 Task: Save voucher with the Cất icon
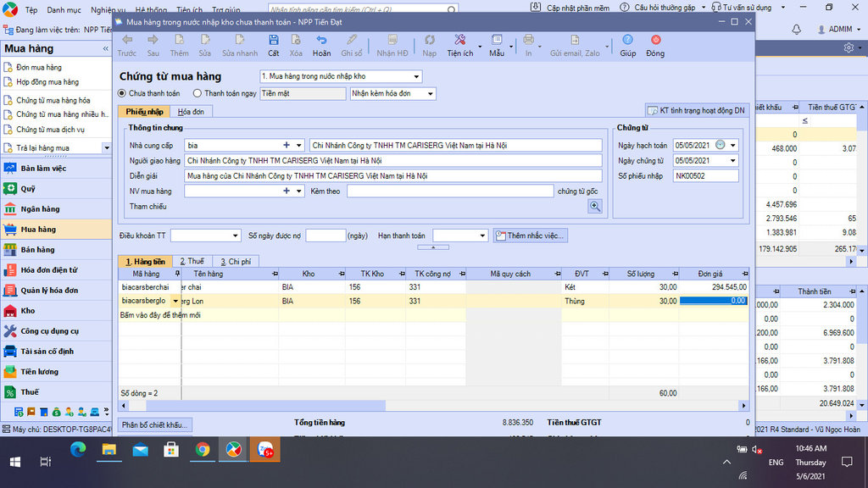[x=274, y=40]
